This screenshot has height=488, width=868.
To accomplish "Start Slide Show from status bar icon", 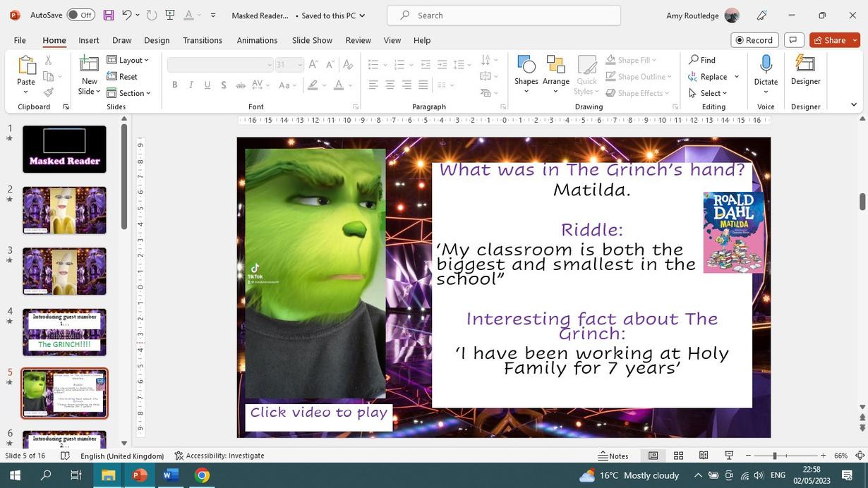I will pyautogui.click(x=729, y=456).
